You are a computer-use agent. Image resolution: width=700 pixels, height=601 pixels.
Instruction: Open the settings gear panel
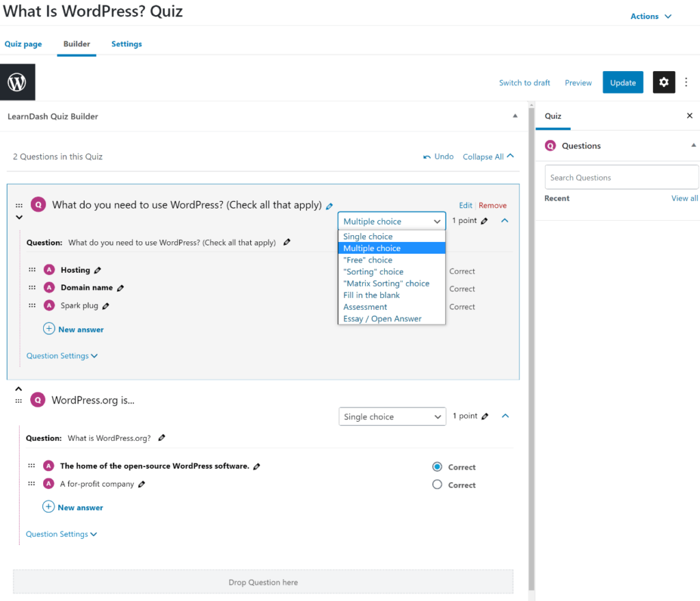pos(664,82)
